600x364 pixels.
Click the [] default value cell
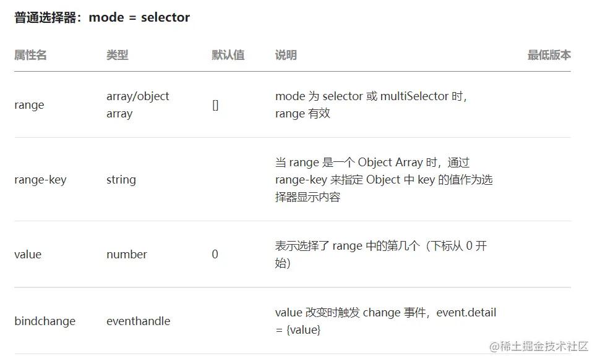(x=215, y=105)
